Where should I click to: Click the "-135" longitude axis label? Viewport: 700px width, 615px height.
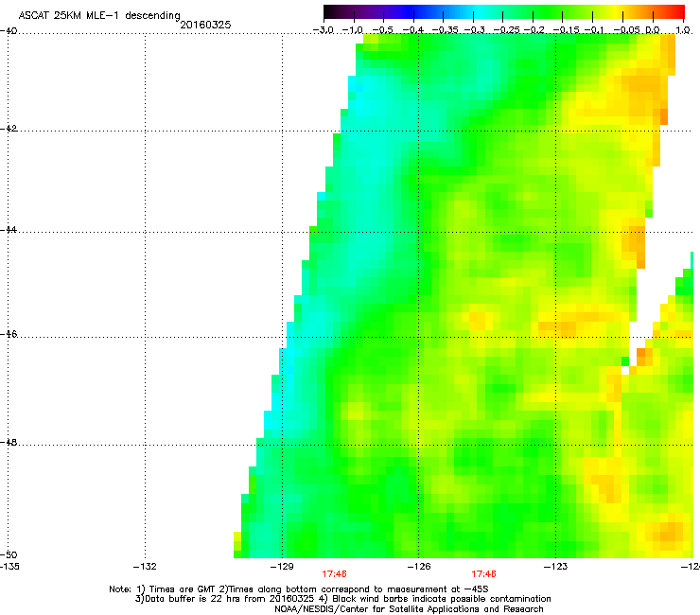pos(9,567)
